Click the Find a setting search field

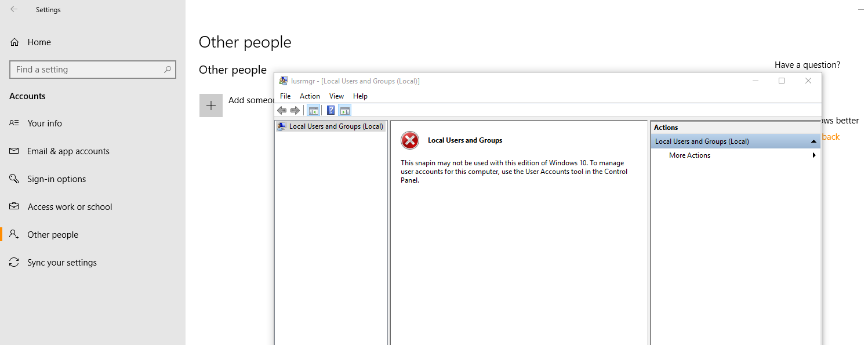[93, 70]
